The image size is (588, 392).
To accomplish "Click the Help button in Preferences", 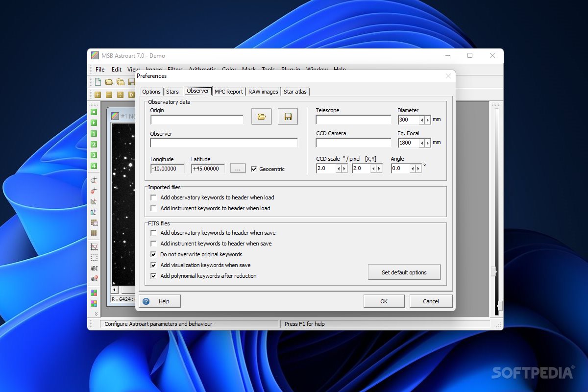I will click(160, 301).
